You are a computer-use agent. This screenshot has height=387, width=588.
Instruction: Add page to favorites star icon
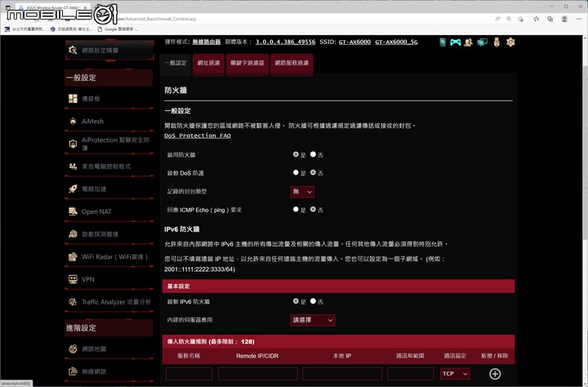(x=520, y=19)
